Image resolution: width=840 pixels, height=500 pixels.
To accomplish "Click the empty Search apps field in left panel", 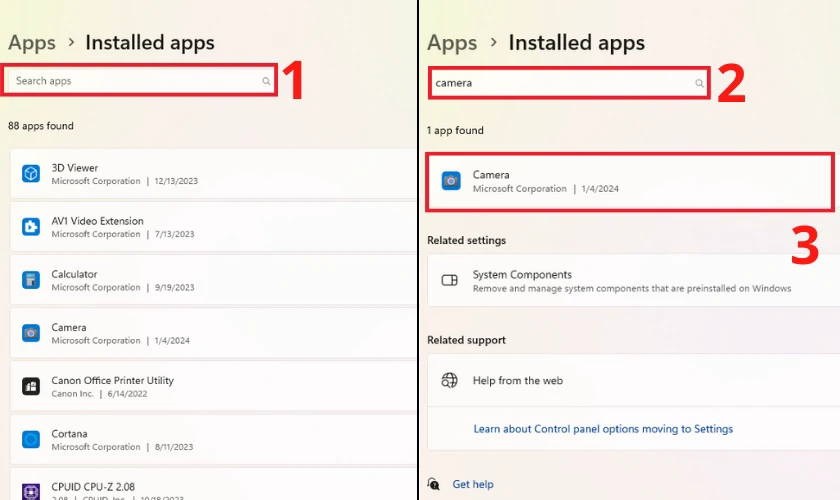I will (x=140, y=81).
